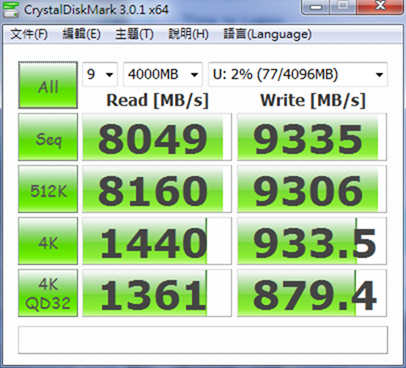Open the 主題(T) menu
406x368 pixels.
click(x=134, y=34)
